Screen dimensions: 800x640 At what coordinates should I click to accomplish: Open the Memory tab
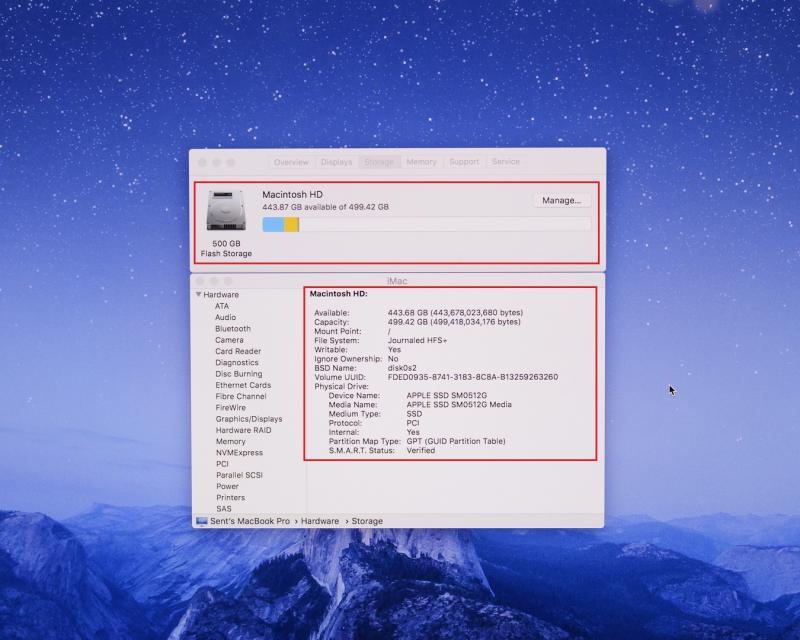(x=421, y=162)
